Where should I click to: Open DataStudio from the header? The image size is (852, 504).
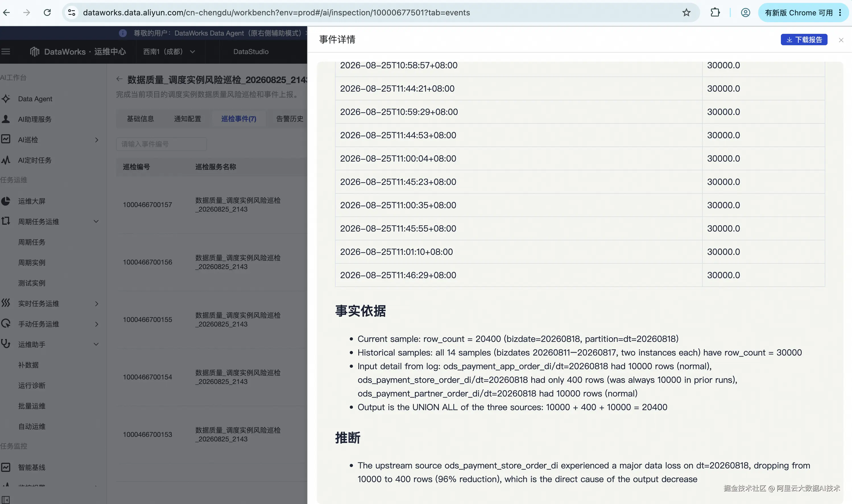[251, 51]
